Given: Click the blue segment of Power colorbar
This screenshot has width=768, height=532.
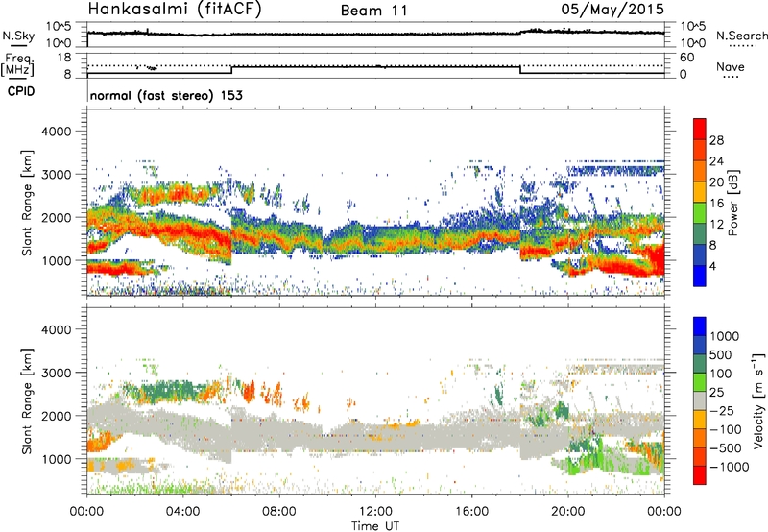Looking at the screenshot, I should click(x=700, y=276).
